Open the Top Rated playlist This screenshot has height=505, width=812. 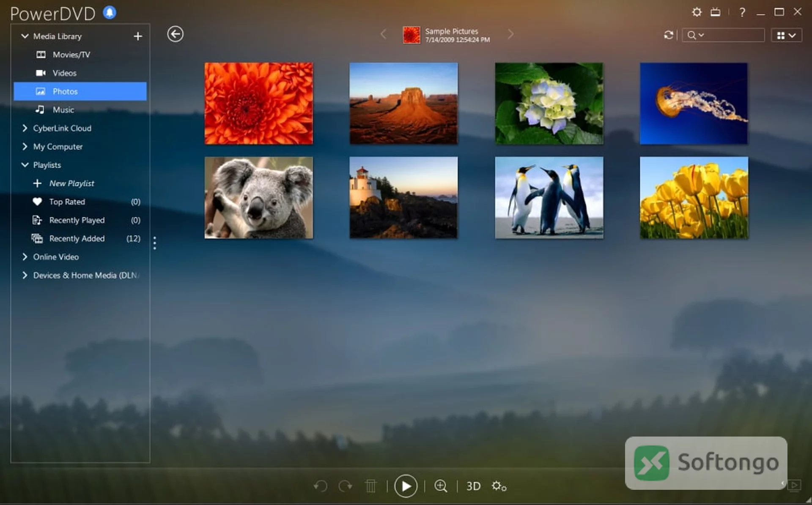[x=80, y=202]
